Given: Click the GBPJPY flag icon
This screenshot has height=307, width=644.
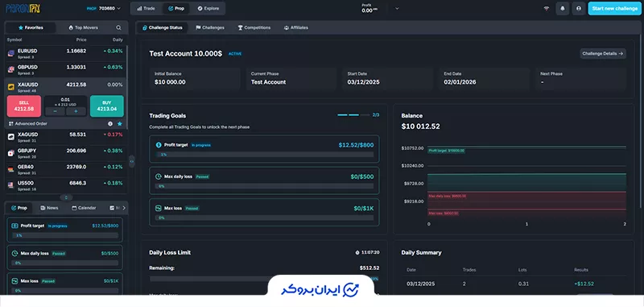Looking at the screenshot, I should coord(11,153).
